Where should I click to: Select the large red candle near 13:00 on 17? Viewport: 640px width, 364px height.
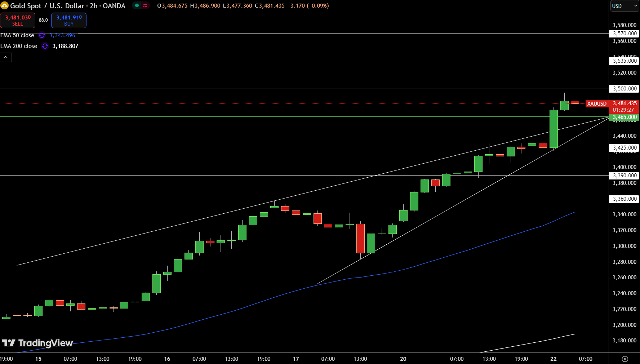click(x=360, y=239)
